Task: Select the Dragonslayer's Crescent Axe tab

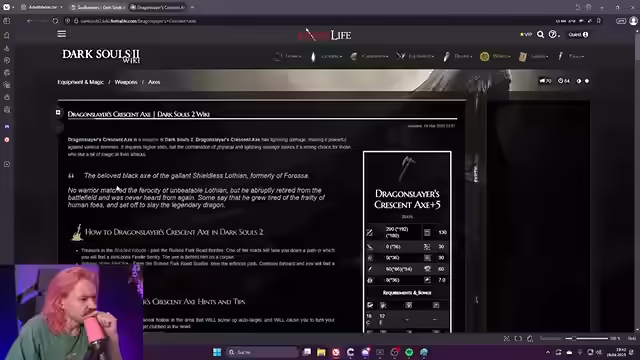Action: tap(158, 7)
